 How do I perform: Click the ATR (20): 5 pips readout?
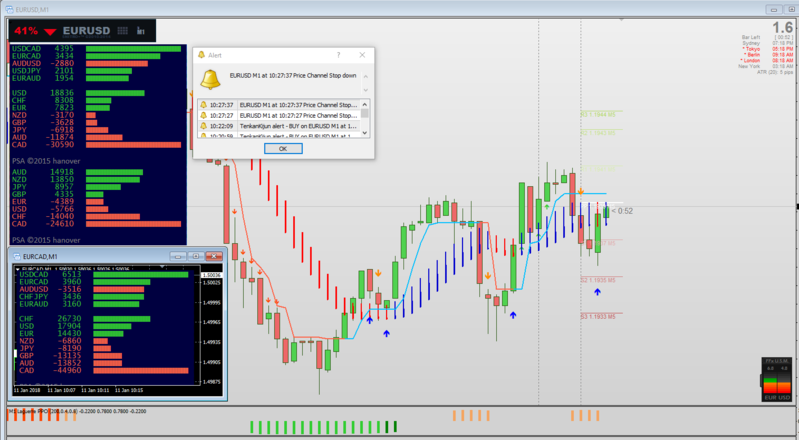click(775, 72)
